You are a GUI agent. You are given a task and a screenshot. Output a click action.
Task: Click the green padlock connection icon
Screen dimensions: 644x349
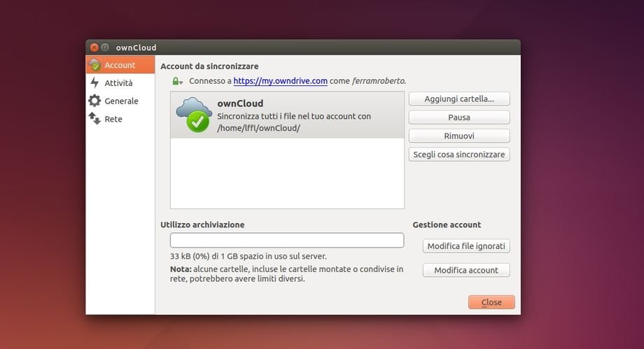pos(176,81)
